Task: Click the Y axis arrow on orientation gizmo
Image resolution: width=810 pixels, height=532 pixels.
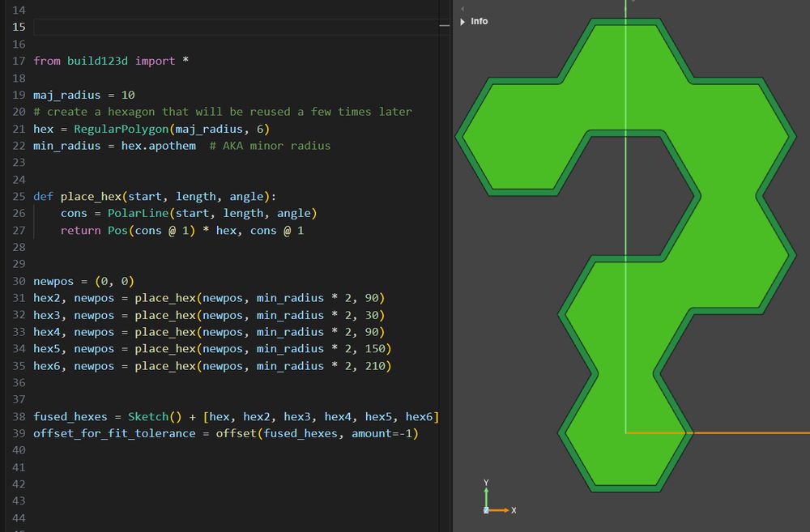Action: 486,494
